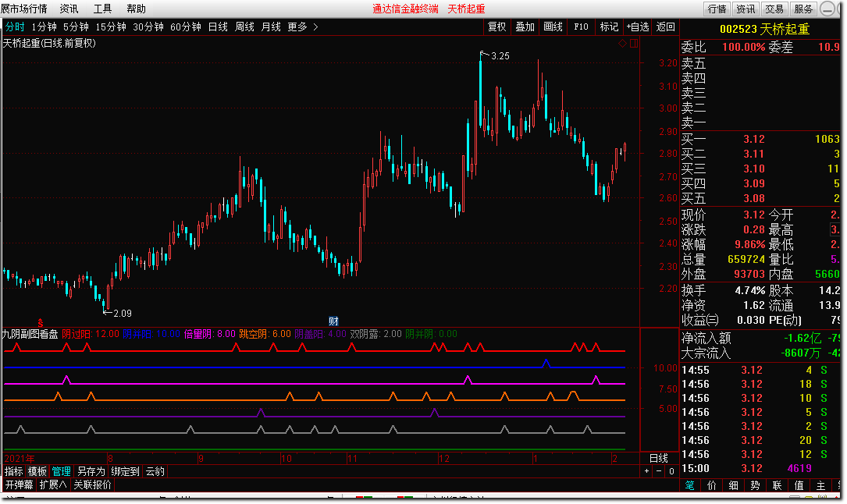This screenshot has width=847, height=504.
Task: Click the 绑定到 bind button
Action: (x=125, y=471)
